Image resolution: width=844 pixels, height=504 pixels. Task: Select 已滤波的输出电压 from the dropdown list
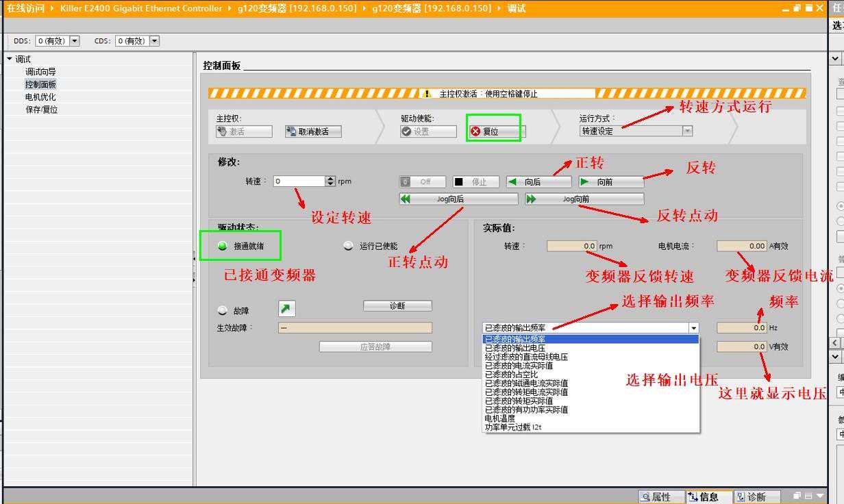tap(516, 348)
